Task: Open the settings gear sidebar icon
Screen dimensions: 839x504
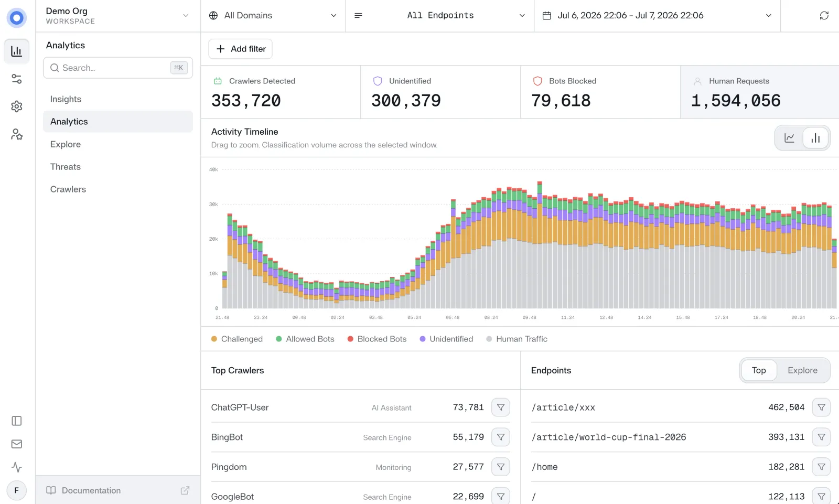Action: (17, 106)
